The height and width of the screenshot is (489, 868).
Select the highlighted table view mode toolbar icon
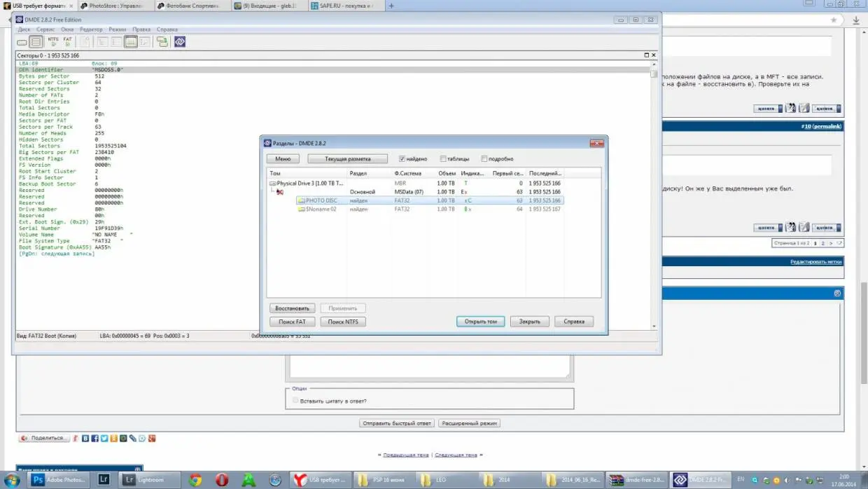pos(130,42)
